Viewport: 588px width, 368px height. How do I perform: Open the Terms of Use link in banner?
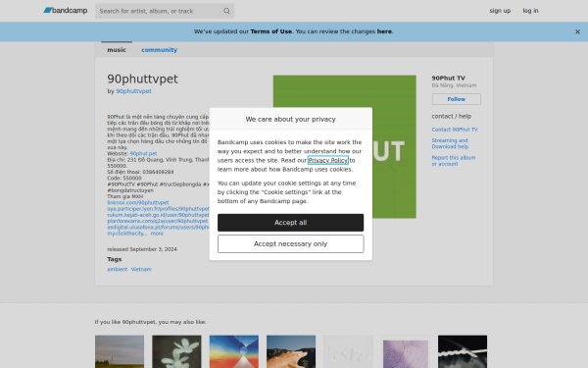click(270, 31)
